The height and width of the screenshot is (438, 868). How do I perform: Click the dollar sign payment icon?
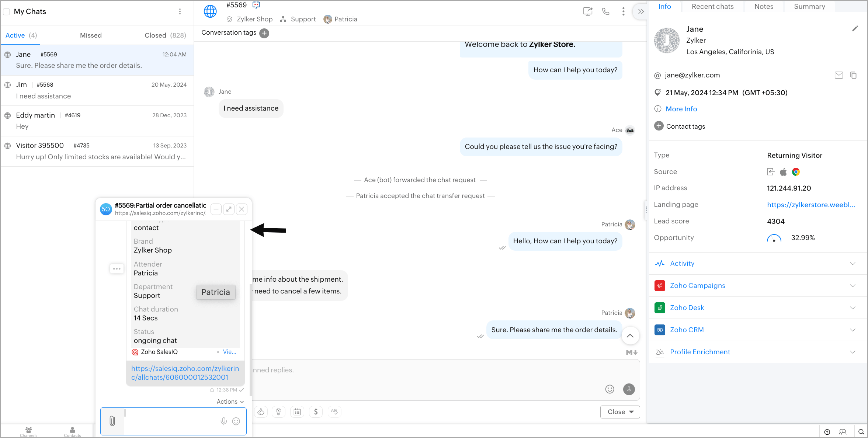coord(316,412)
